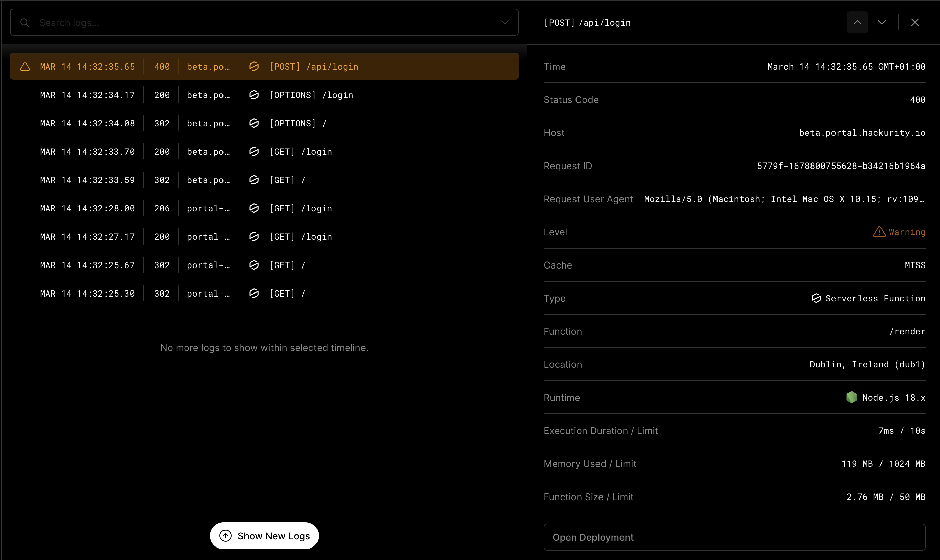This screenshot has width=940, height=560.
Task: Open the search filter dropdown chevron
Action: coord(505,22)
